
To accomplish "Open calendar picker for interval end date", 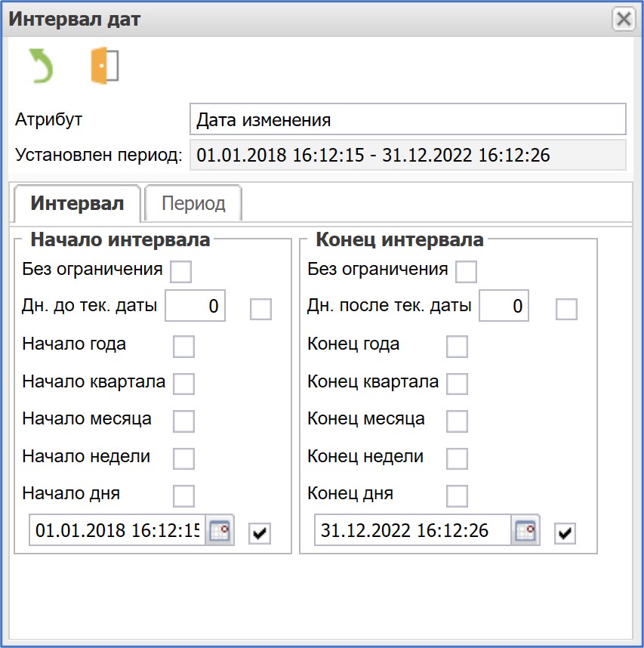I will click(x=525, y=532).
